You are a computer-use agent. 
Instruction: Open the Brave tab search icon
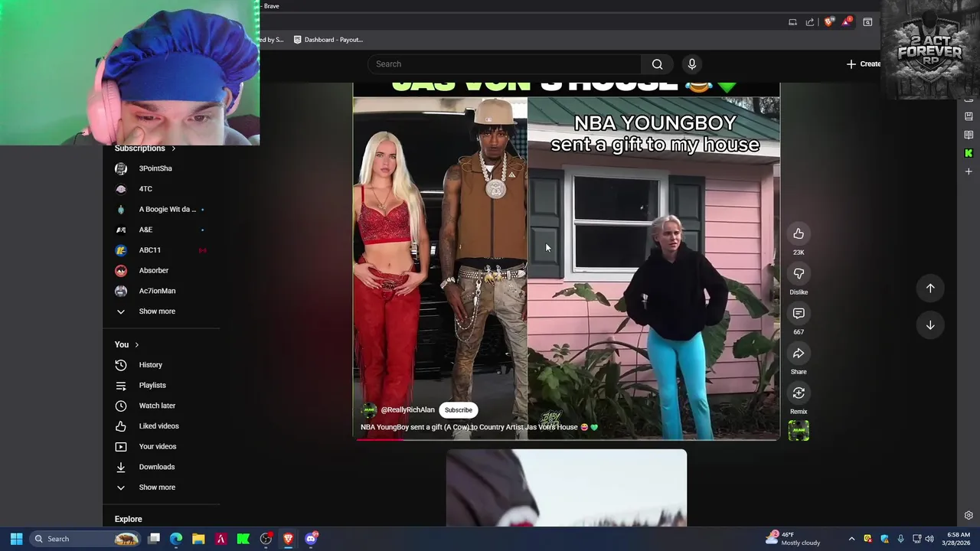(867, 22)
